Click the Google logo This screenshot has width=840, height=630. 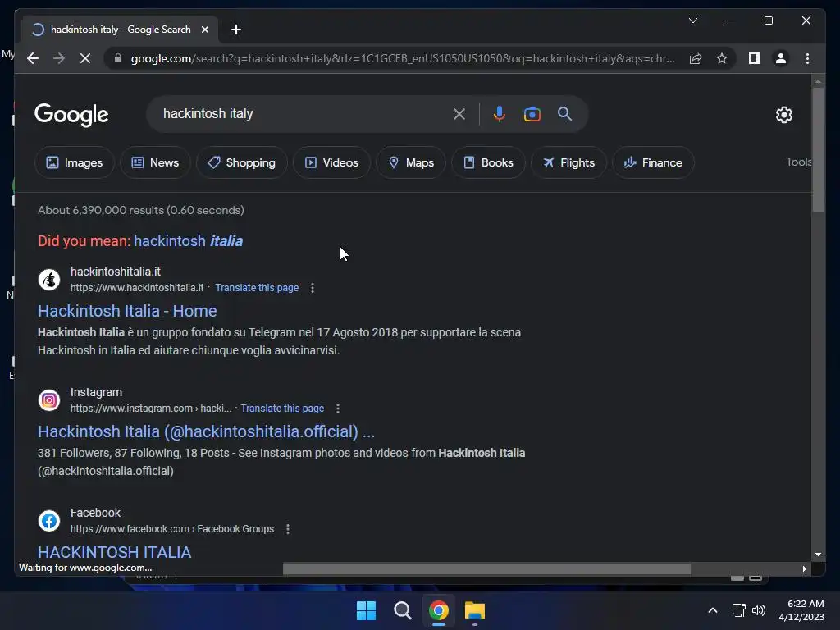point(71,115)
